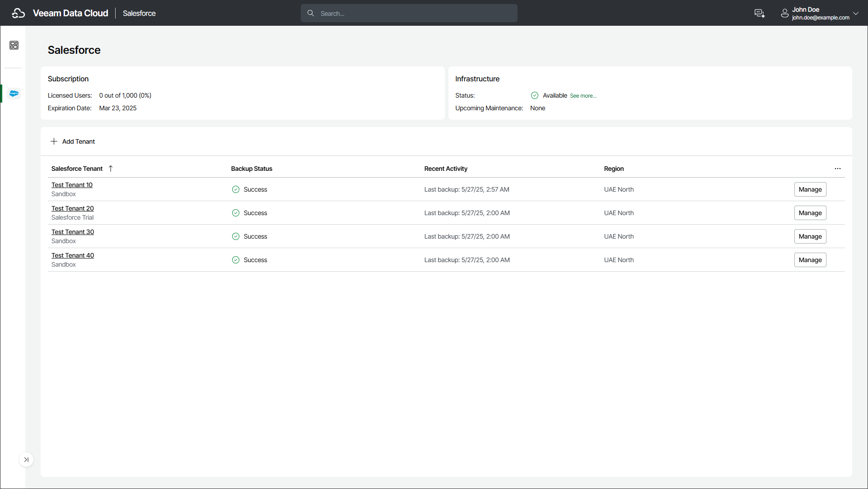This screenshot has width=868, height=489.
Task: Open the dashboard icon in left sidebar
Action: [14, 45]
